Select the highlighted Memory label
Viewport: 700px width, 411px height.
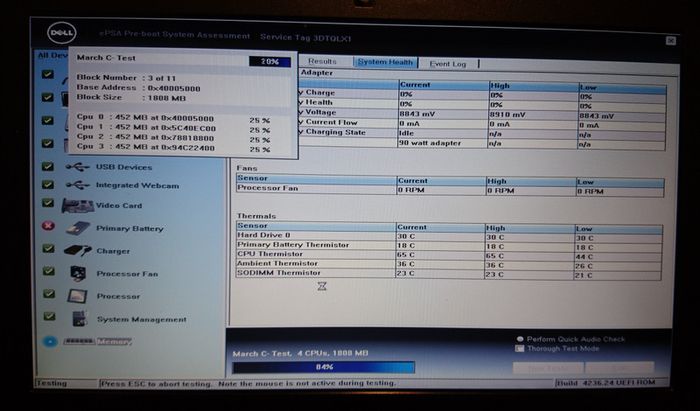pos(114,341)
